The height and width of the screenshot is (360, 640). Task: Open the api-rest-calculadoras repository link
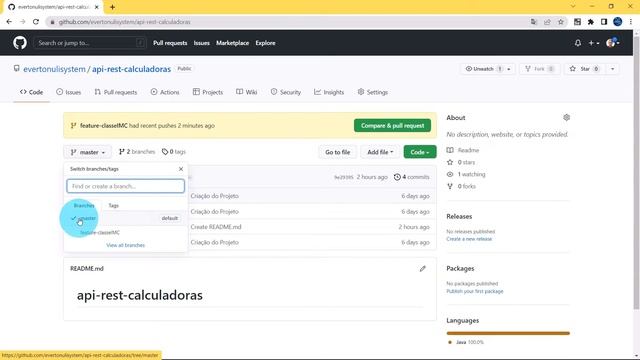coord(131,69)
